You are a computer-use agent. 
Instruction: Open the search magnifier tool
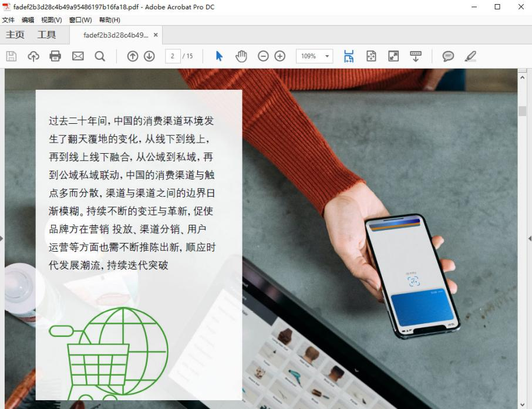pos(100,56)
